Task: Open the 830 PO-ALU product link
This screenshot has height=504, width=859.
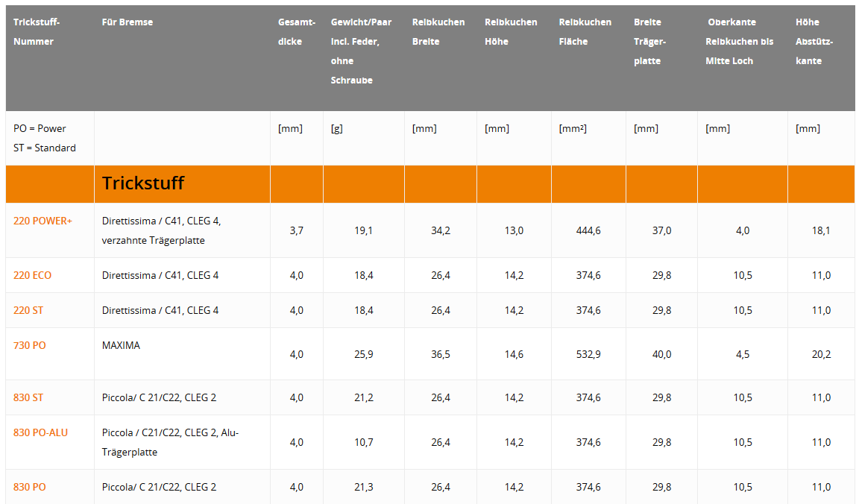Action: point(40,432)
